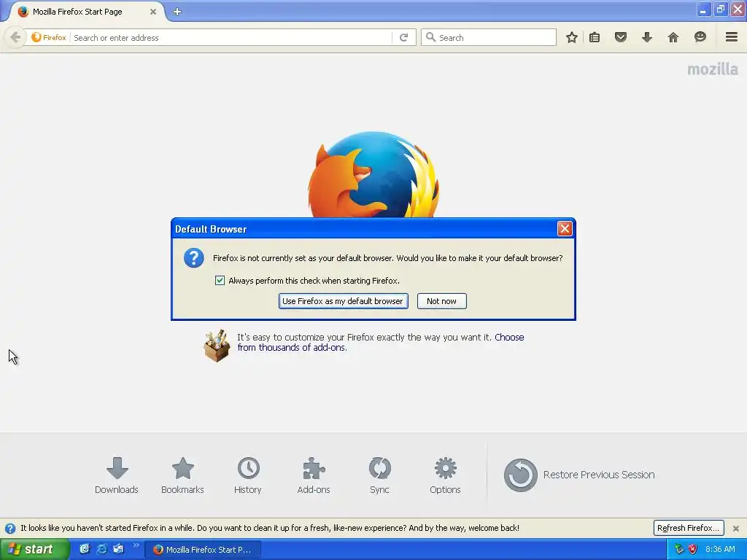Click the taskbar clock 8:36 AM
This screenshot has height=560, width=747.
point(720,549)
